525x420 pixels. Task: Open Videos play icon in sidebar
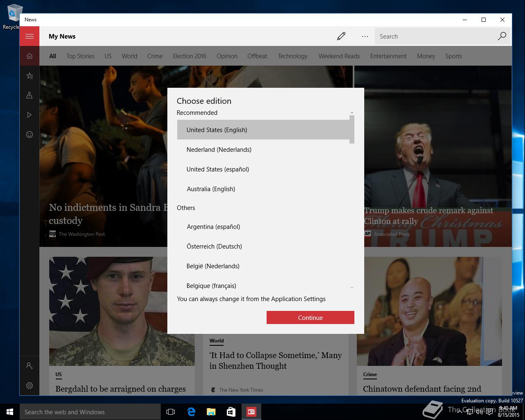click(30, 115)
